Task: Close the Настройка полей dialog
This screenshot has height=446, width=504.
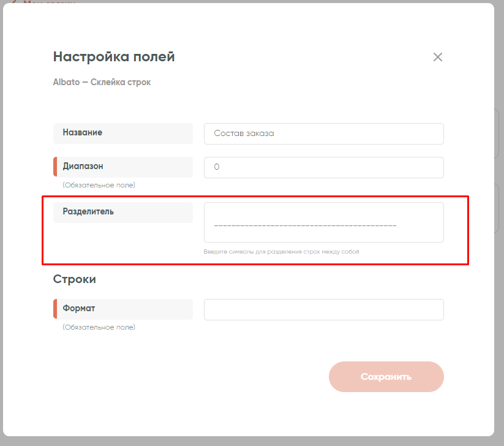Action: [437, 58]
